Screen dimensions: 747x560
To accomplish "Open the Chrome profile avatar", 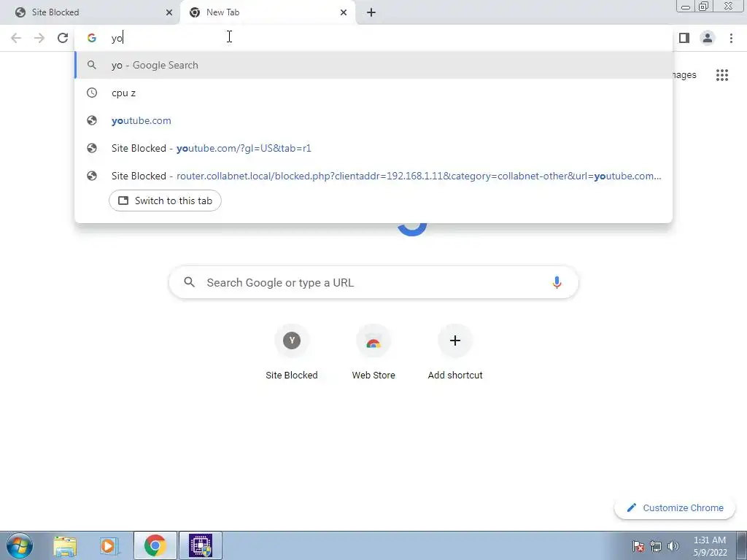I will click(x=708, y=38).
